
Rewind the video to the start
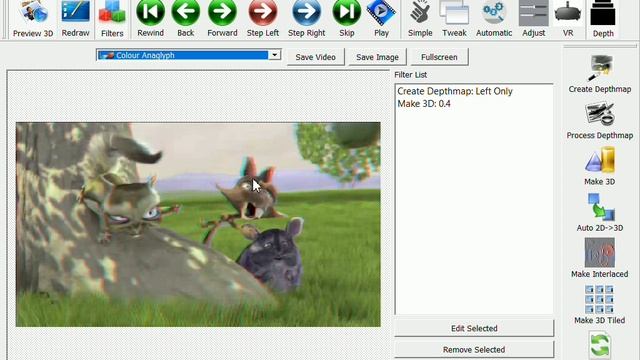pyautogui.click(x=150, y=19)
